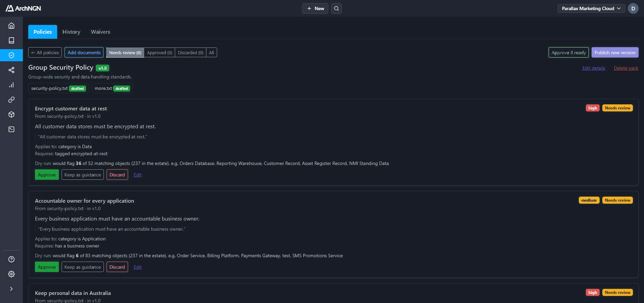Discard the Encrypt customer data policy
Screen dimensions: 644x303
coord(117,175)
